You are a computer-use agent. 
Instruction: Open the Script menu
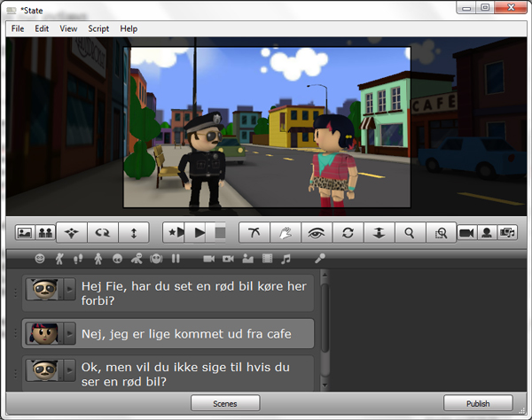98,29
